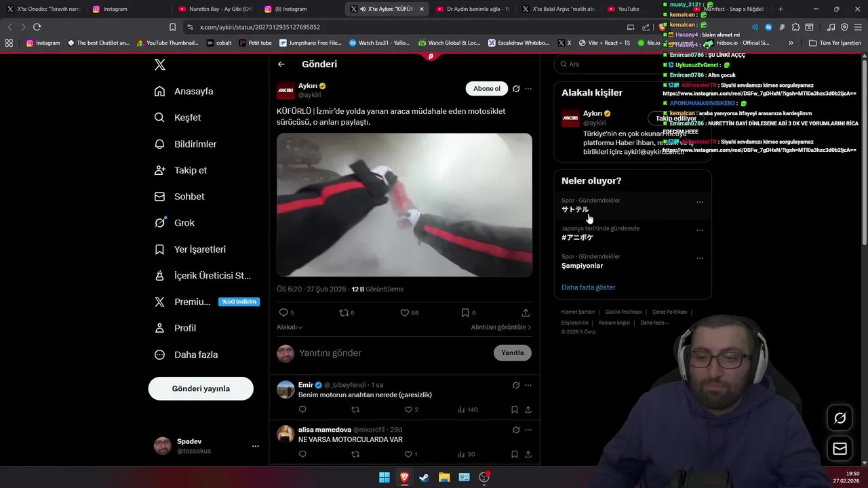Screen dimensions: 868x488
Task: Like Emir's reply
Action: (411, 409)
